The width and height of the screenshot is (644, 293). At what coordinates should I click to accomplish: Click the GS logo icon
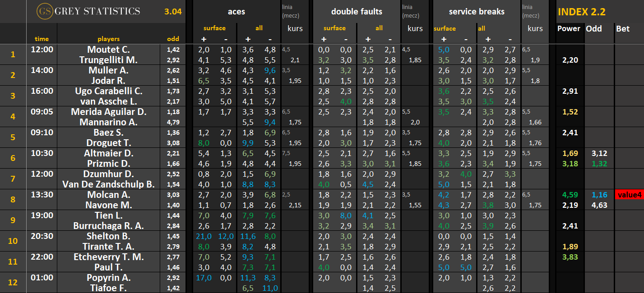tap(44, 12)
